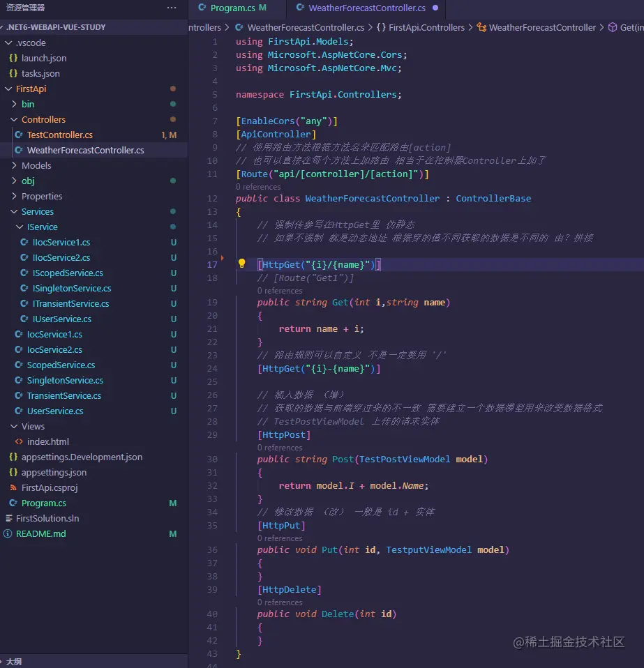The width and height of the screenshot is (644, 668).
Task: Click the namespace FirstApi.Controllers line
Action: pyautogui.click(x=318, y=94)
